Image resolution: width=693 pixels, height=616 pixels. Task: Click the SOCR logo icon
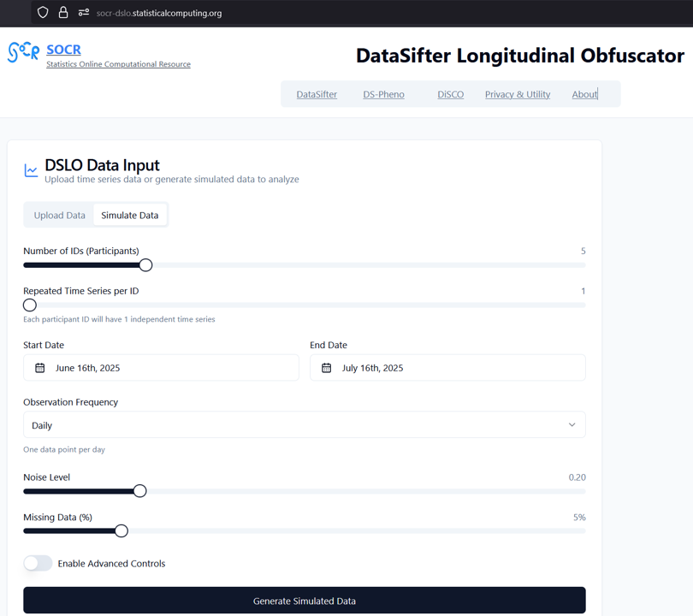click(x=23, y=51)
